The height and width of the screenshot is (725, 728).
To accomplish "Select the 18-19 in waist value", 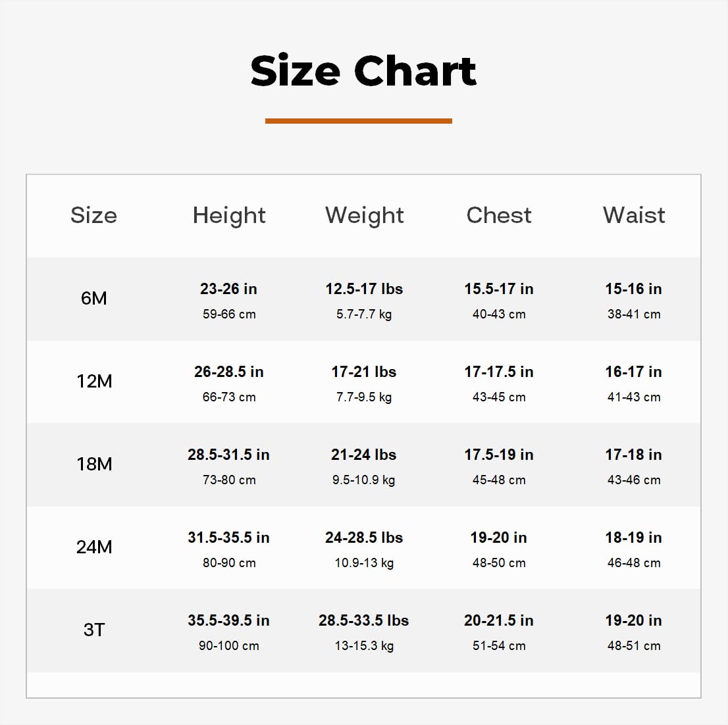I will 634,537.
